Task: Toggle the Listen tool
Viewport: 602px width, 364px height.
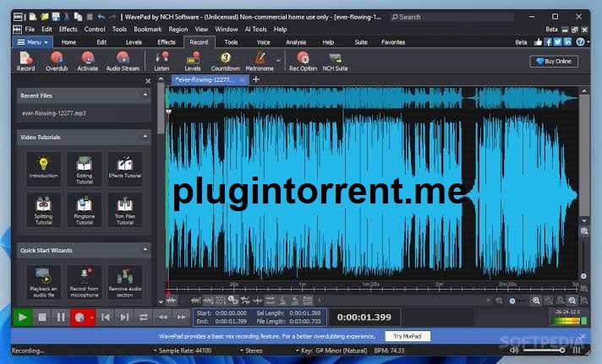Action: click(161, 62)
